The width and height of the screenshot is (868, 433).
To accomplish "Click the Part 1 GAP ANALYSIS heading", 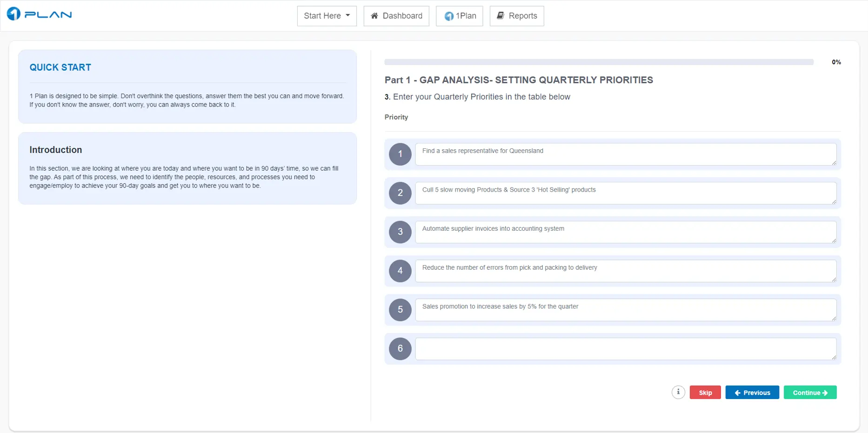I will coord(519,80).
